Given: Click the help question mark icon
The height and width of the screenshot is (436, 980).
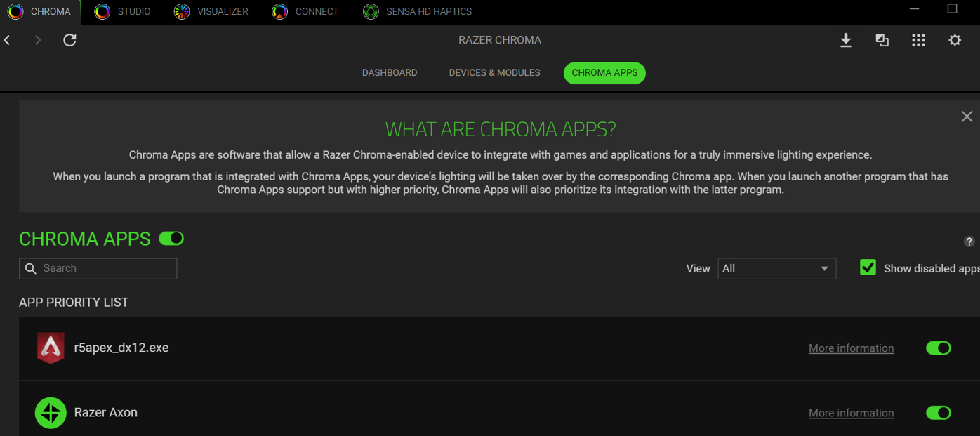Looking at the screenshot, I should point(969,242).
